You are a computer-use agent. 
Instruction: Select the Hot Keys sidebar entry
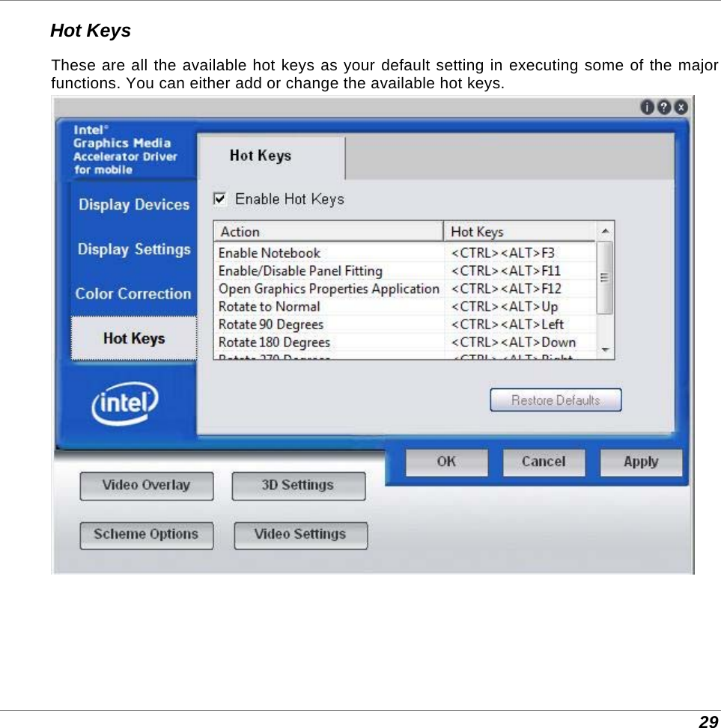coord(133,338)
